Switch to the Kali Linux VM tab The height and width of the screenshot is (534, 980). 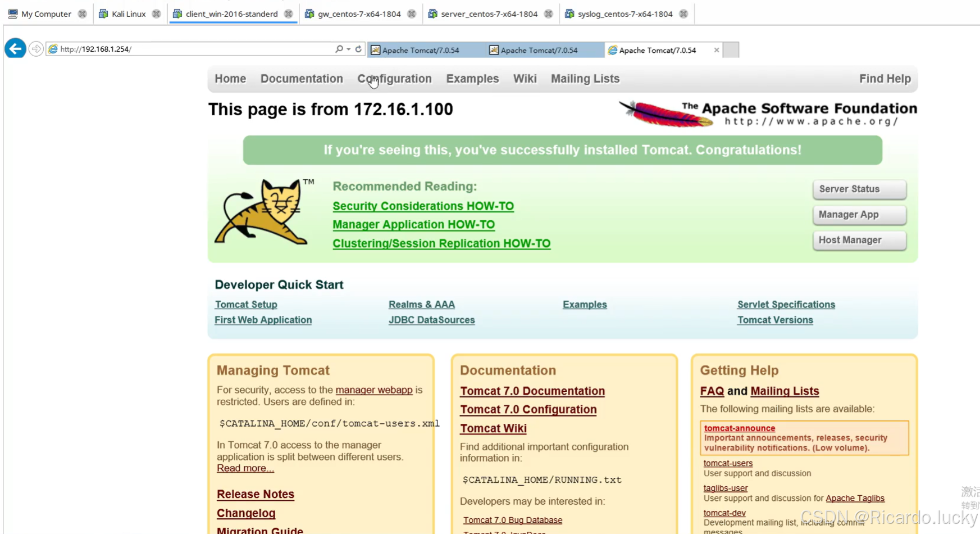coord(129,13)
